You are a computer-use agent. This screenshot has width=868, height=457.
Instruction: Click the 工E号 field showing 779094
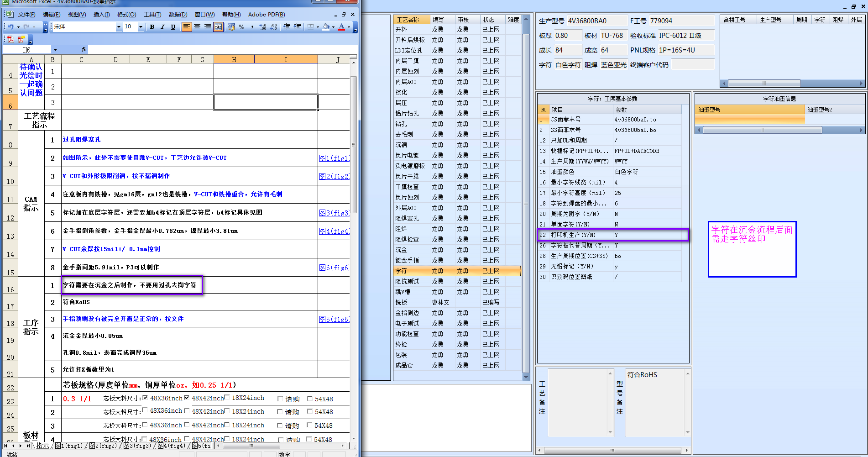coord(681,21)
